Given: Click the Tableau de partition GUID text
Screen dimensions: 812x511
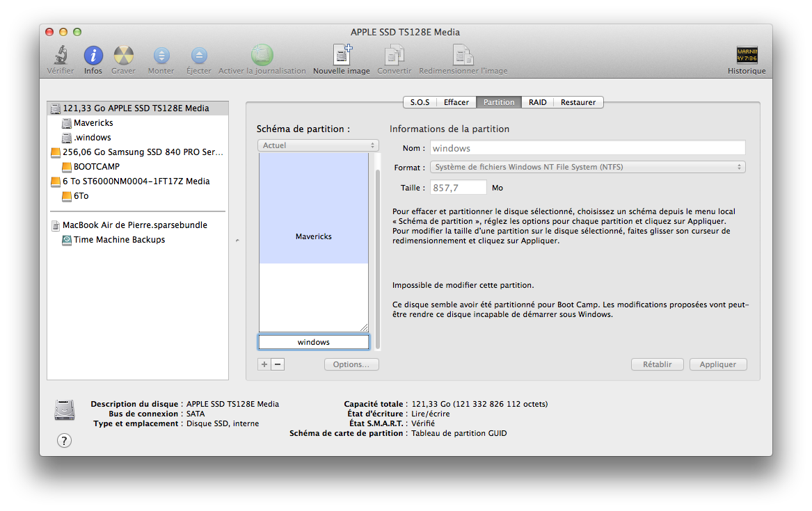Looking at the screenshot, I should click(x=459, y=433).
